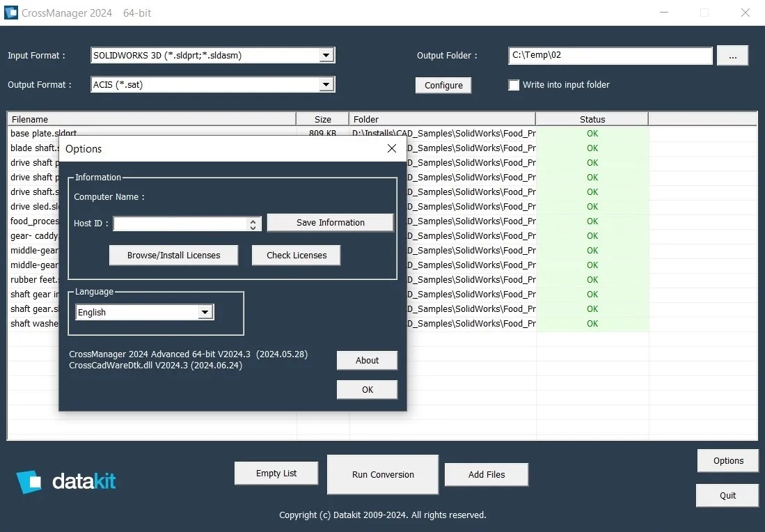765x532 pixels.
Task: Expand the Language dropdown showing English
Action: (x=205, y=312)
